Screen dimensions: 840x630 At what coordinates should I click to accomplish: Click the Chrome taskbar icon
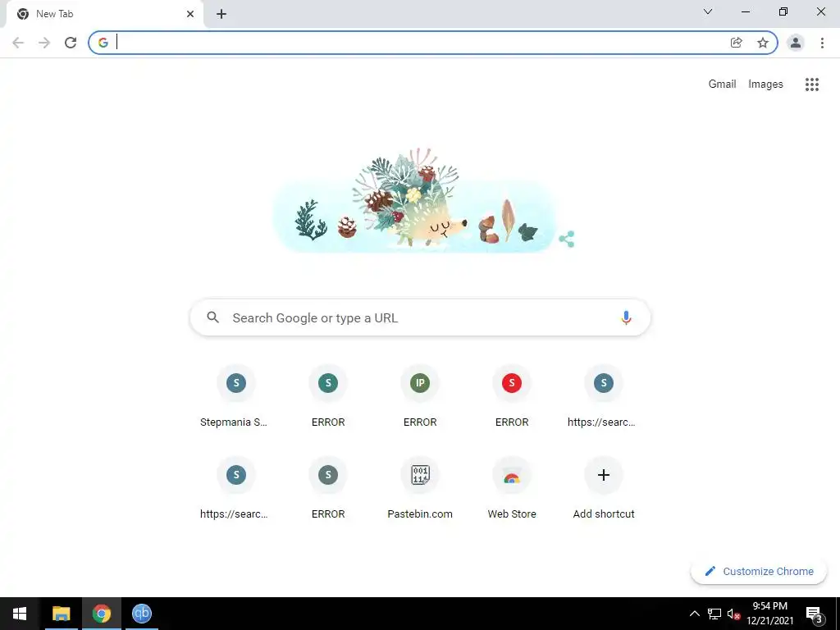click(x=101, y=614)
